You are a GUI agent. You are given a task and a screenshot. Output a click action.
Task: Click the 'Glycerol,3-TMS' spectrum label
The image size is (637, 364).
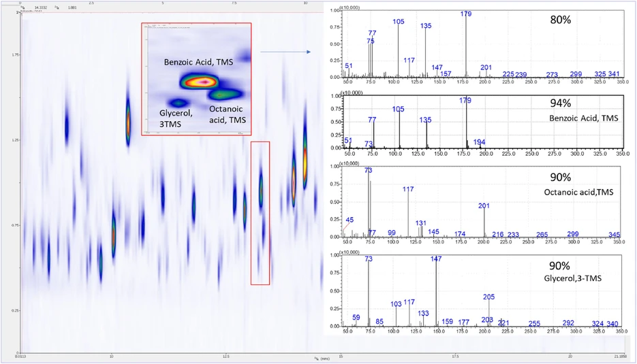pyautogui.click(x=573, y=278)
